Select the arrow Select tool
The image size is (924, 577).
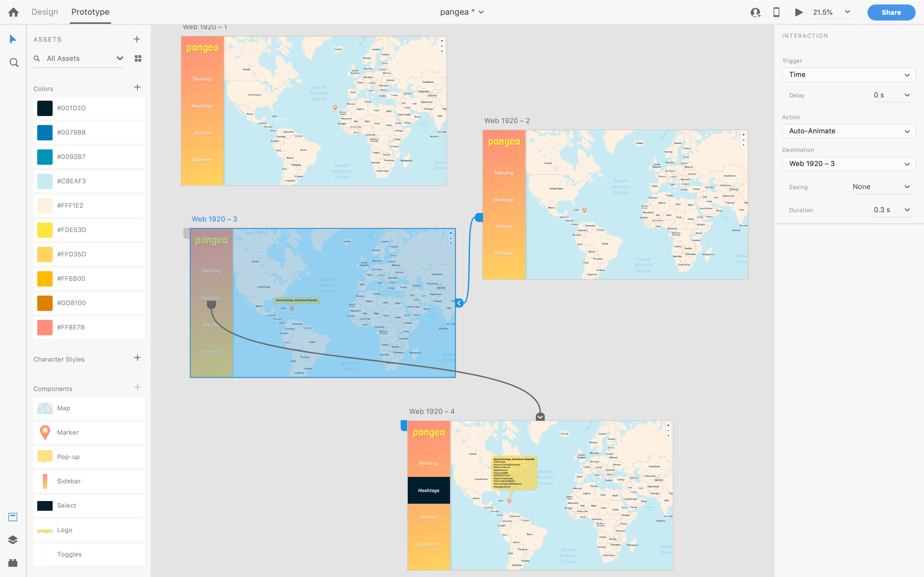pos(13,39)
